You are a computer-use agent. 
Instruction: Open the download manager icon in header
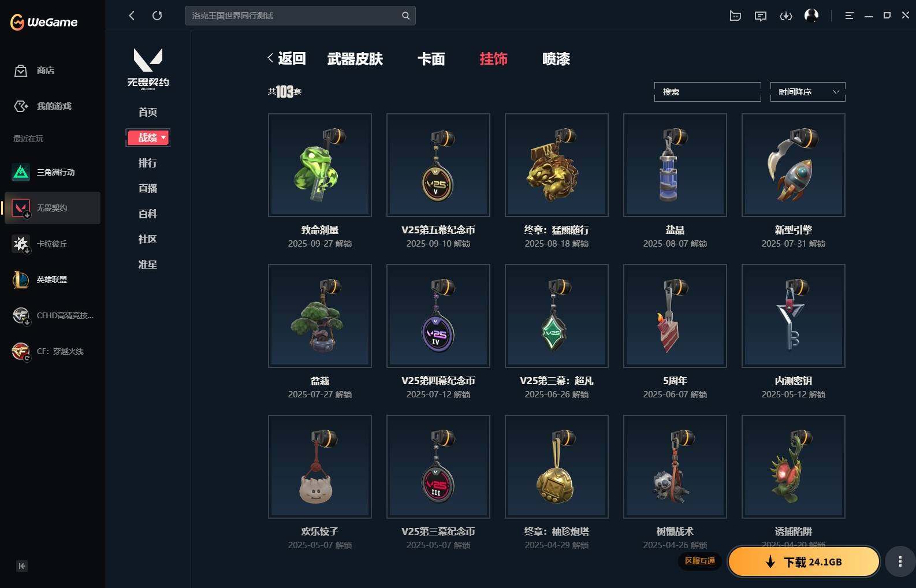pyautogui.click(x=786, y=16)
